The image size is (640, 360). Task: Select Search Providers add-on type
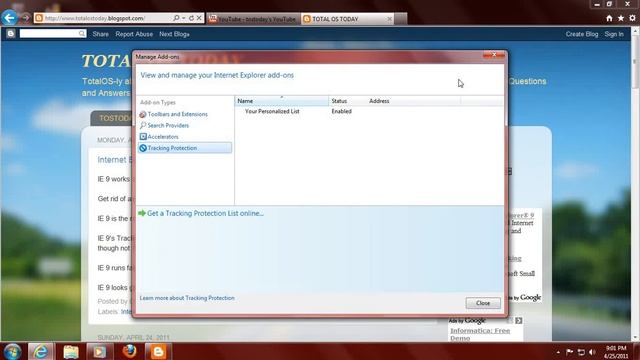185,125
